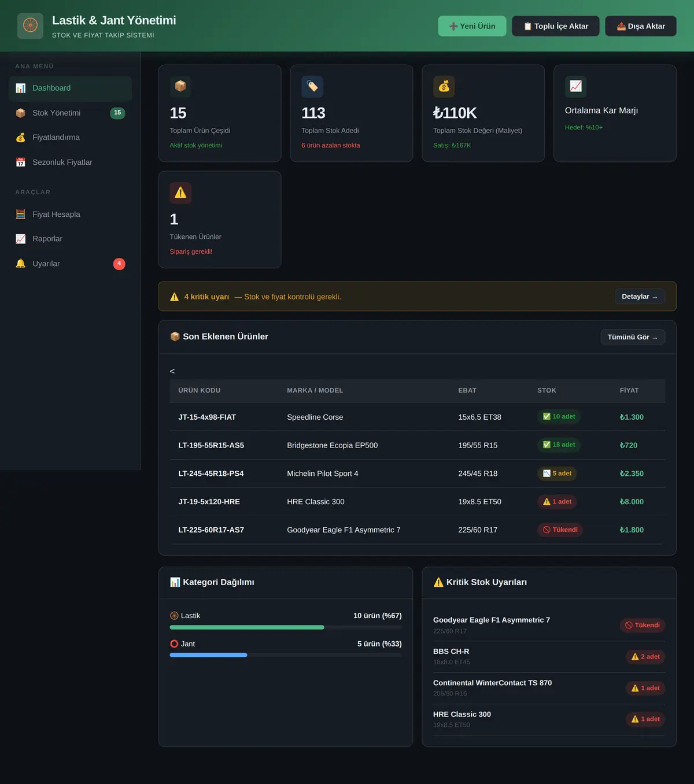The image size is (694, 784).
Task: Click the Fiyatlandırma money bag icon in sidebar
Action: (x=21, y=138)
